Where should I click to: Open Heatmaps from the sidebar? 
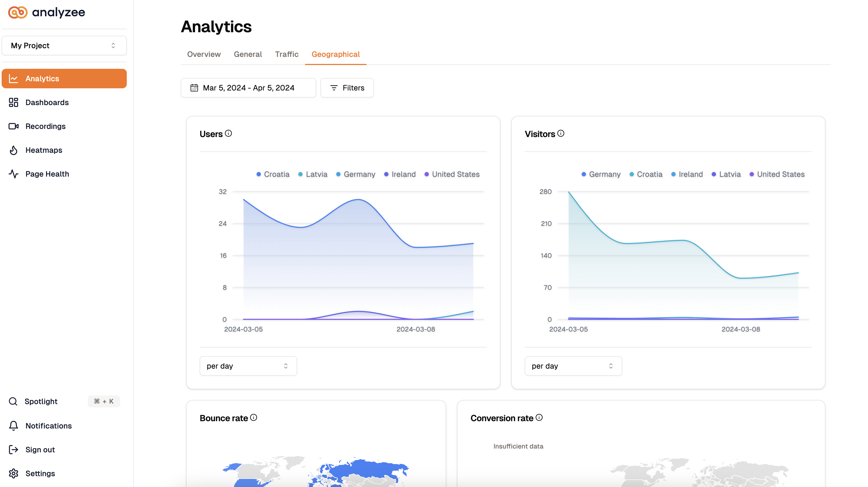pos(64,150)
